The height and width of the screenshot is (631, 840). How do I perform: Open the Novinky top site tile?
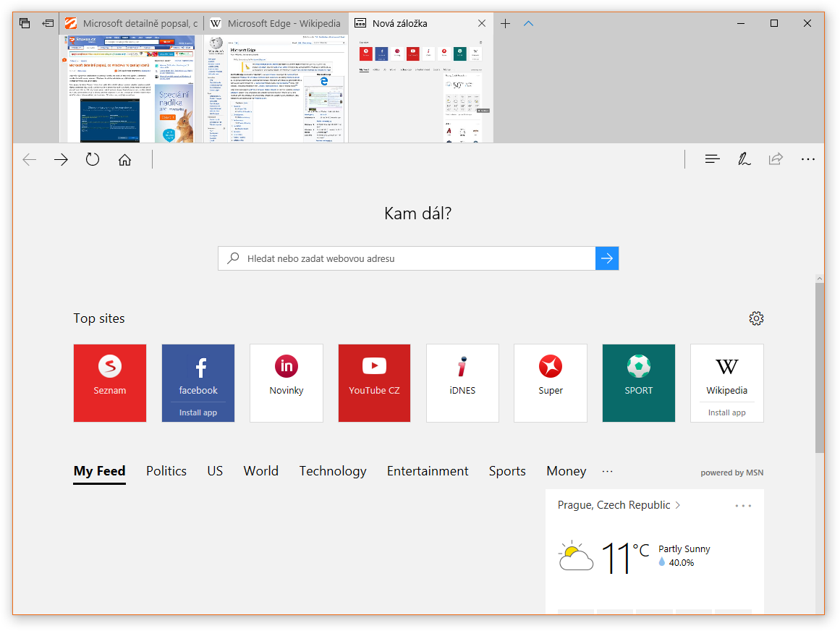pyautogui.click(x=287, y=383)
